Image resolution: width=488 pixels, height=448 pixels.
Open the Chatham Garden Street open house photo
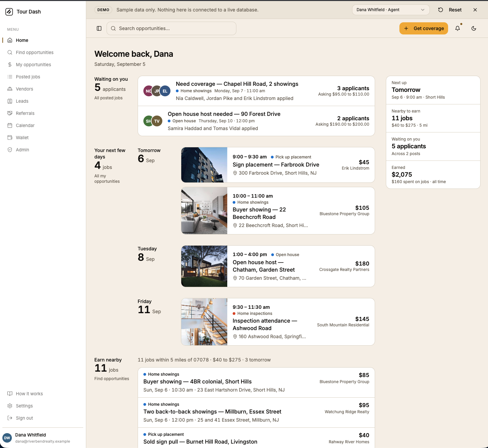(204, 266)
